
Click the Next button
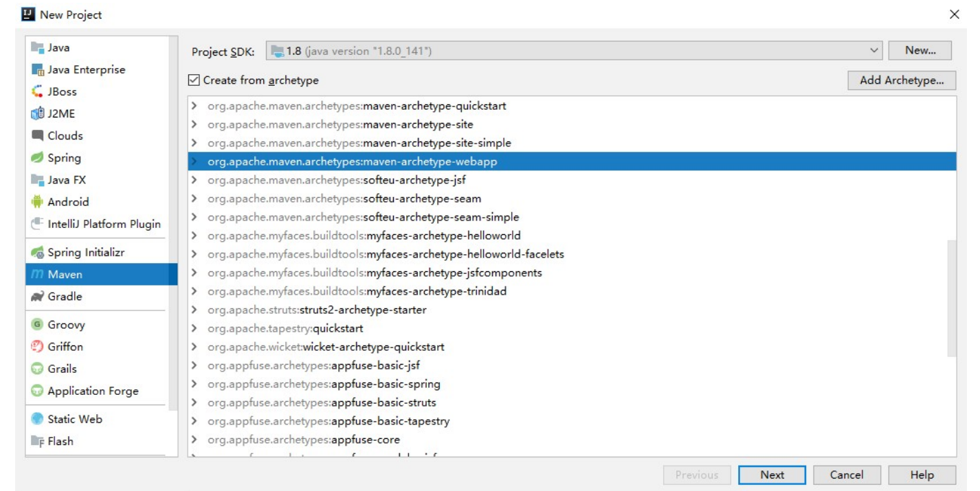772,475
